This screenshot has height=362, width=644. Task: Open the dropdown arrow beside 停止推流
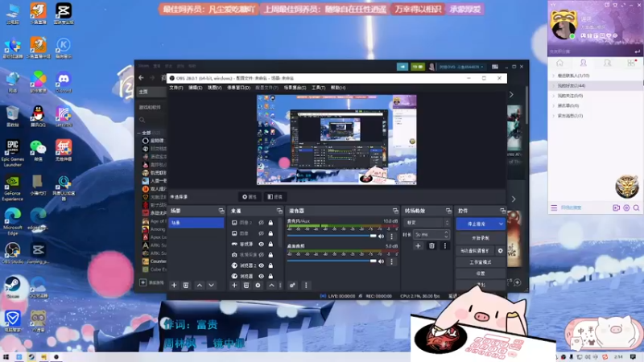501,224
